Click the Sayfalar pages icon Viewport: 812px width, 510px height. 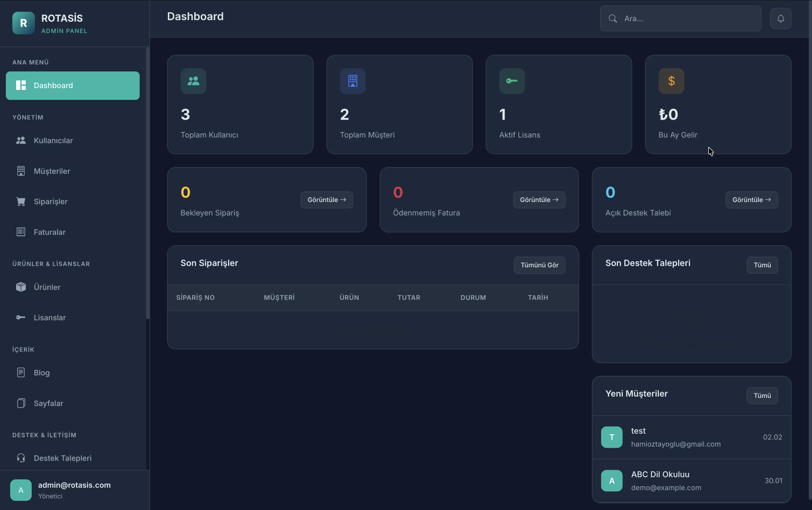click(x=21, y=403)
